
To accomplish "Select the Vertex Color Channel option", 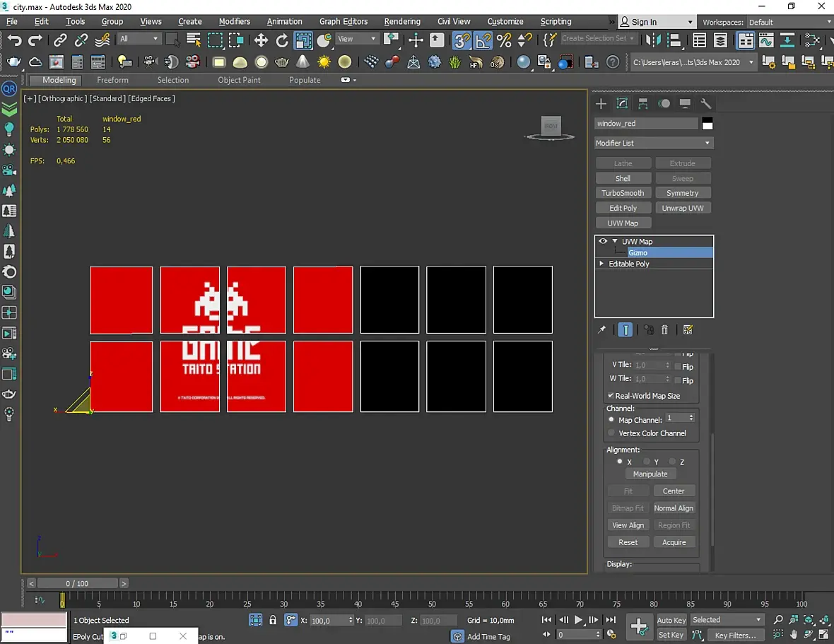I will 611,433.
